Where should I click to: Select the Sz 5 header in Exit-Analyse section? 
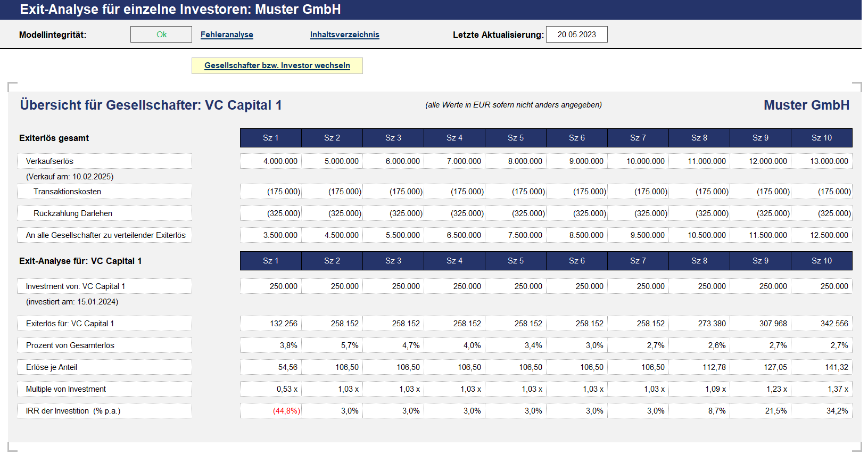pyautogui.click(x=516, y=261)
